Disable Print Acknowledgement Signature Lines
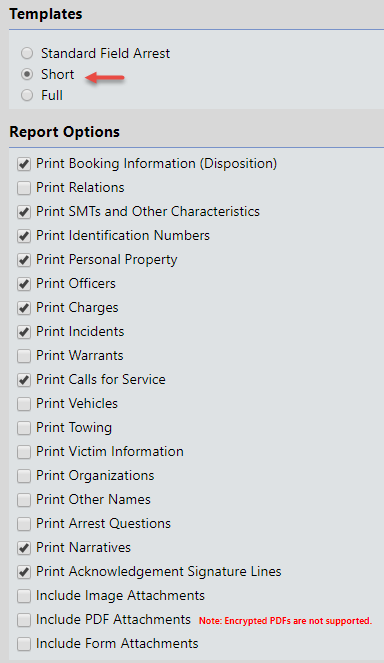The width and height of the screenshot is (384, 663). pos(24,572)
